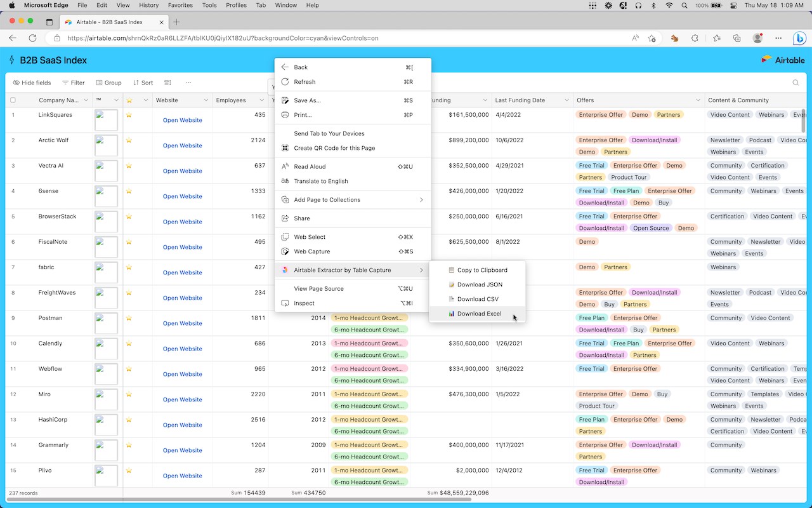
Task: Open macOS Spotlight search
Action: click(x=684, y=5)
